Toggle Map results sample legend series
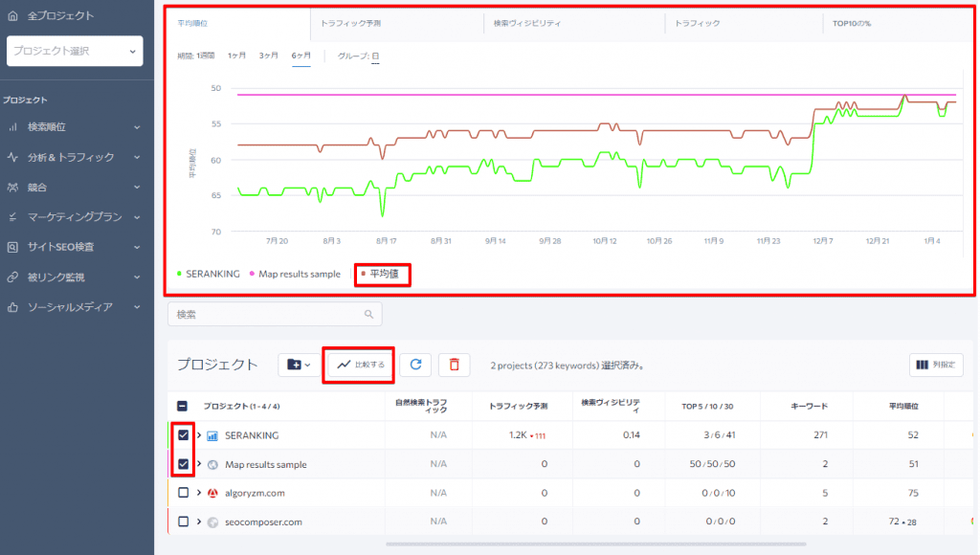This screenshot has height=555, width=980. coord(295,274)
